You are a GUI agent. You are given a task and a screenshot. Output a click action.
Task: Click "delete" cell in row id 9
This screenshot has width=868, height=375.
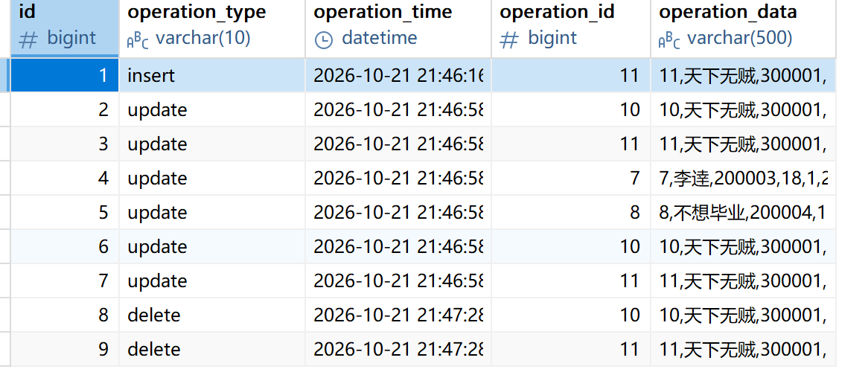[x=212, y=350]
